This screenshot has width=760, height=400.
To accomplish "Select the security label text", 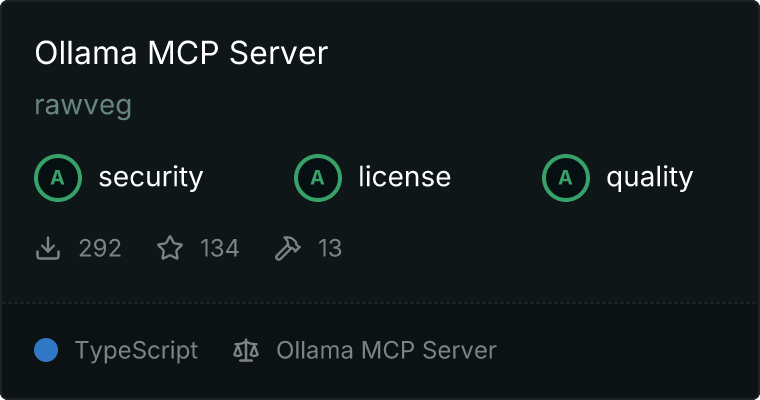I will point(151,177).
